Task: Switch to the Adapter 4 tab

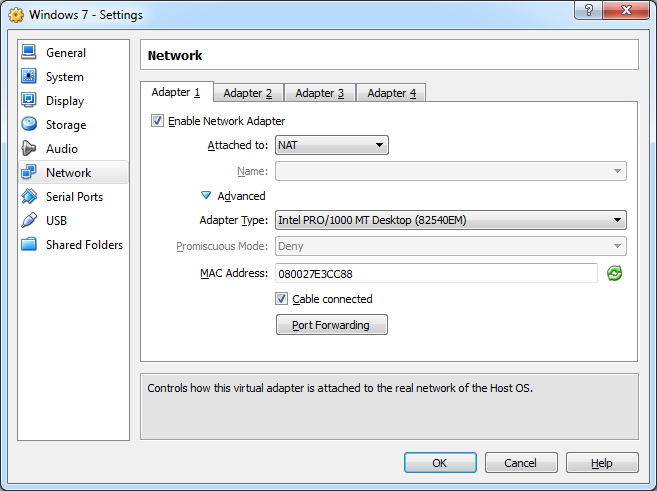Action: click(391, 93)
